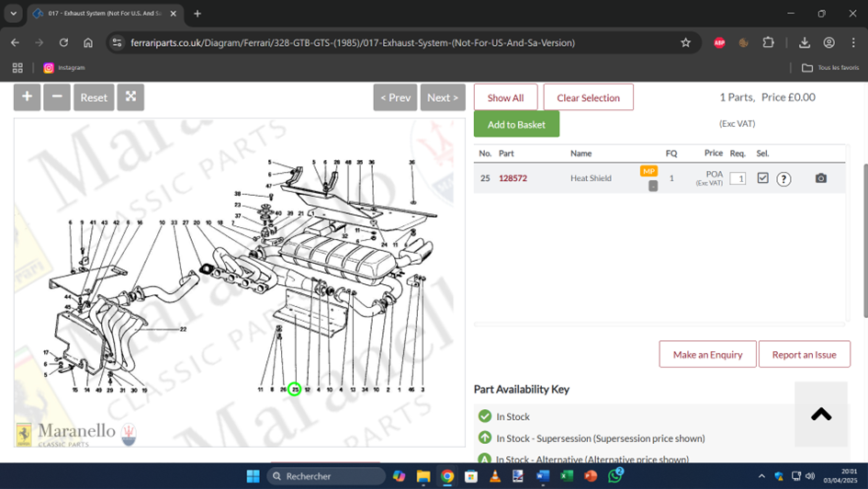Open part number 128572 link
868x489 pixels.
pyautogui.click(x=513, y=178)
